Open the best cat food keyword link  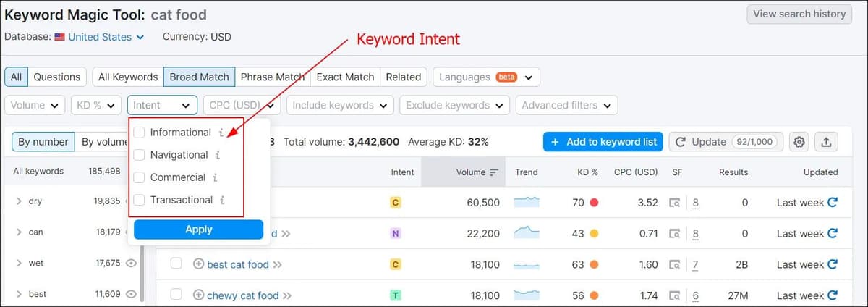pos(238,264)
